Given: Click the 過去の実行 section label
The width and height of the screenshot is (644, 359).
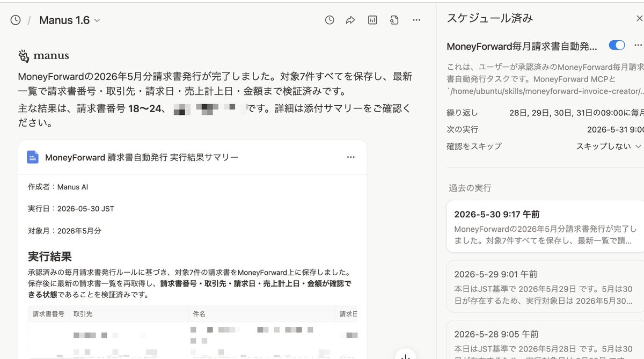Looking at the screenshot, I should point(470,188).
